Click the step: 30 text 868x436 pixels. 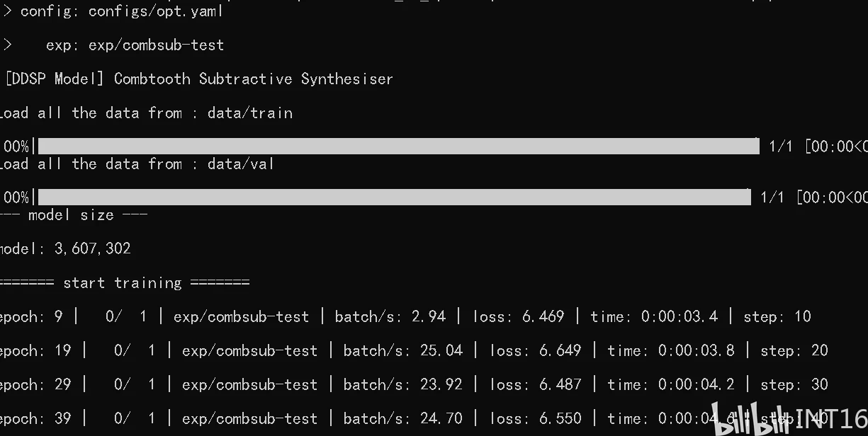794,384
